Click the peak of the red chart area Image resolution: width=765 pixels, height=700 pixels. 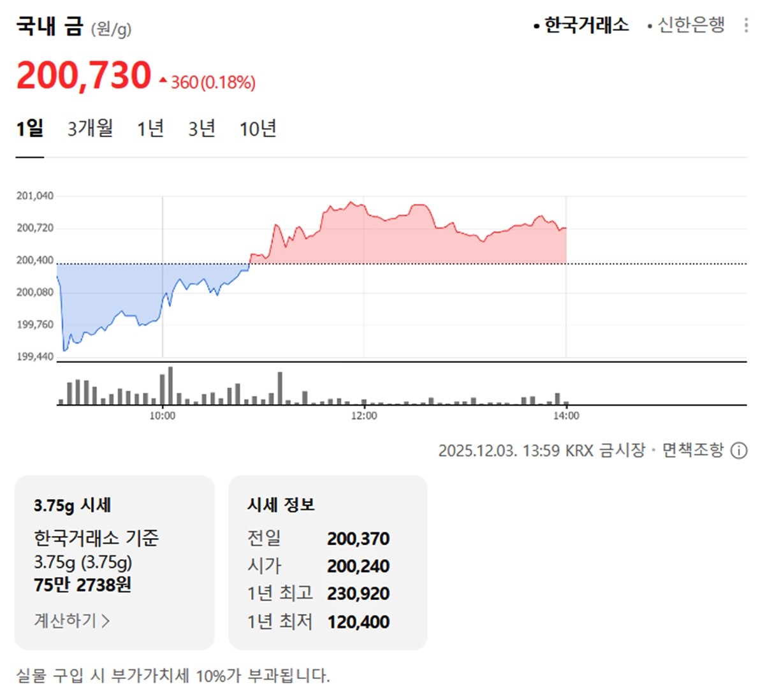[x=351, y=201]
